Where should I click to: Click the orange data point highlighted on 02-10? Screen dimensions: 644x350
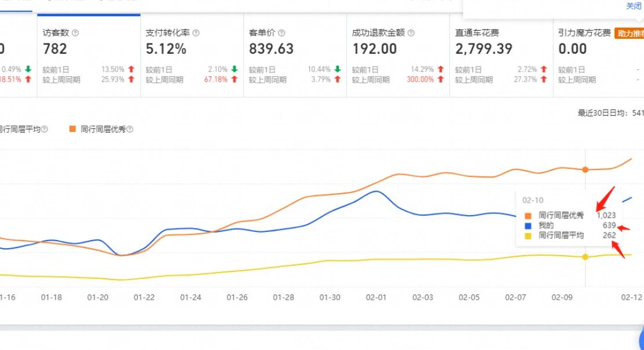[585, 170]
